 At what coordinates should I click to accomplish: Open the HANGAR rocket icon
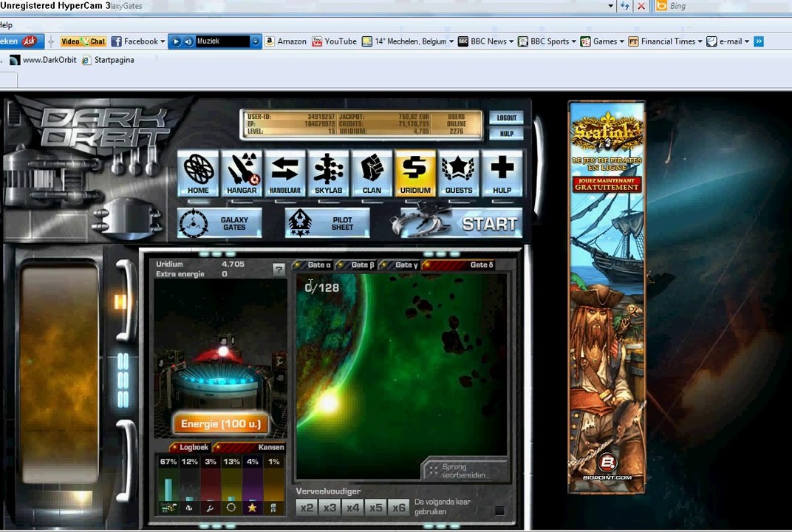tap(242, 174)
